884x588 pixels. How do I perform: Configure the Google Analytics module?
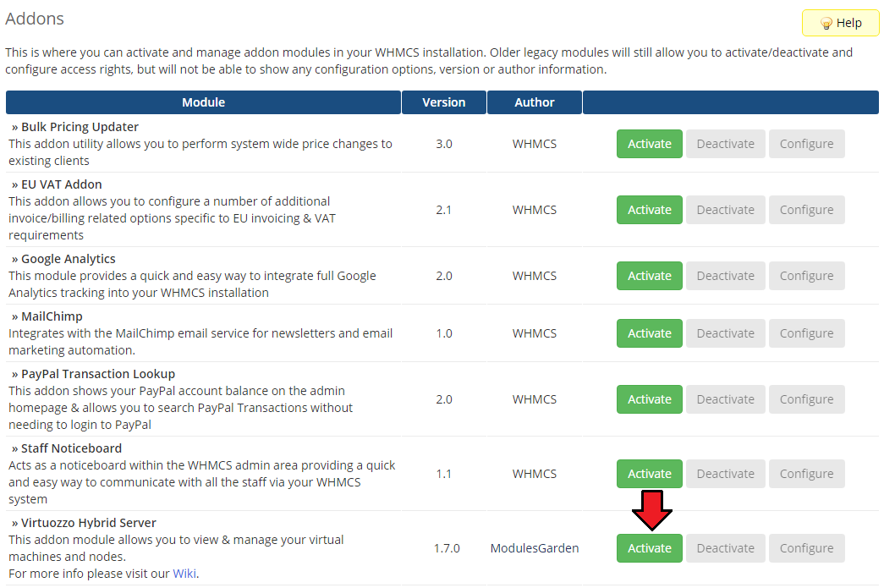coord(806,276)
